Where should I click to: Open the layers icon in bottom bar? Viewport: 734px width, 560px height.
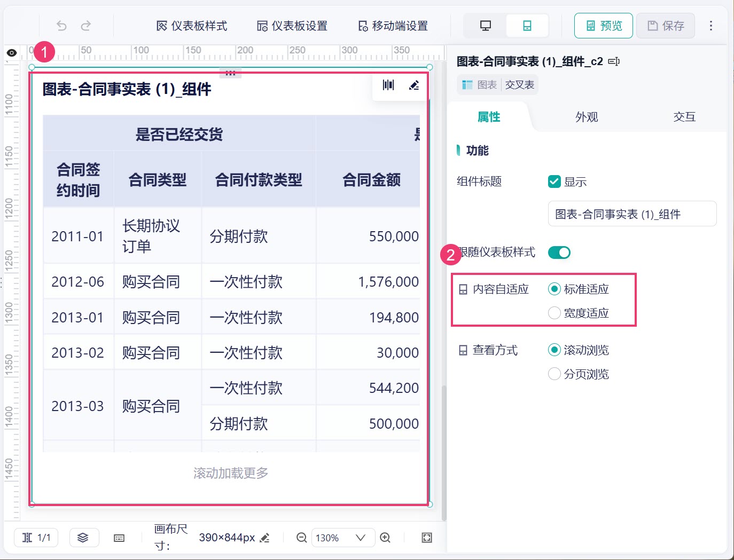pos(83,538)
